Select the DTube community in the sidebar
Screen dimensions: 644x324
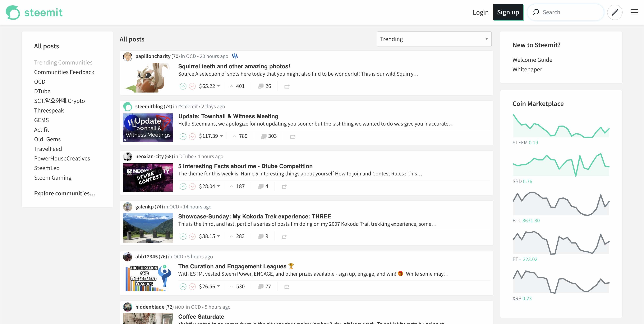click(x=42, y=91)
